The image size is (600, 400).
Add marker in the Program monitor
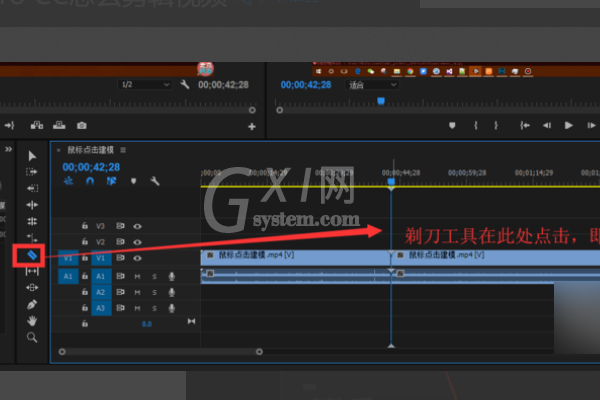pyautogui.click(x=452, y=125)
